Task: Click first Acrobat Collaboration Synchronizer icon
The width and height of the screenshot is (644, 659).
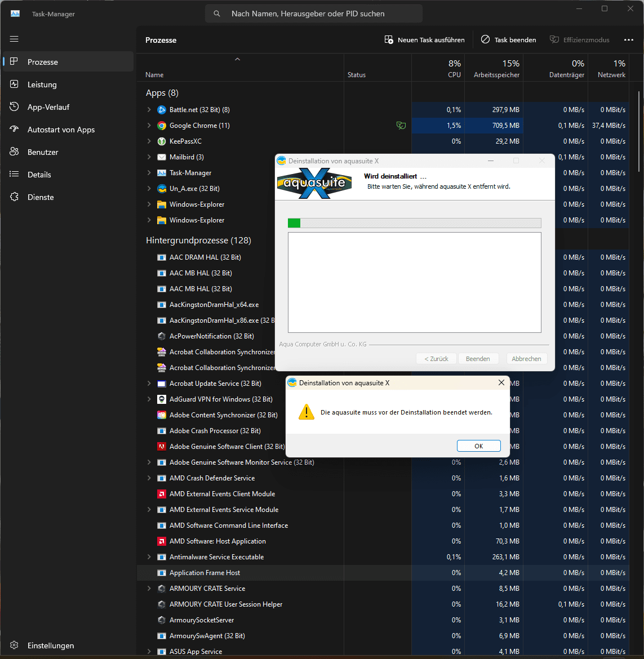Action: point(161,352)
